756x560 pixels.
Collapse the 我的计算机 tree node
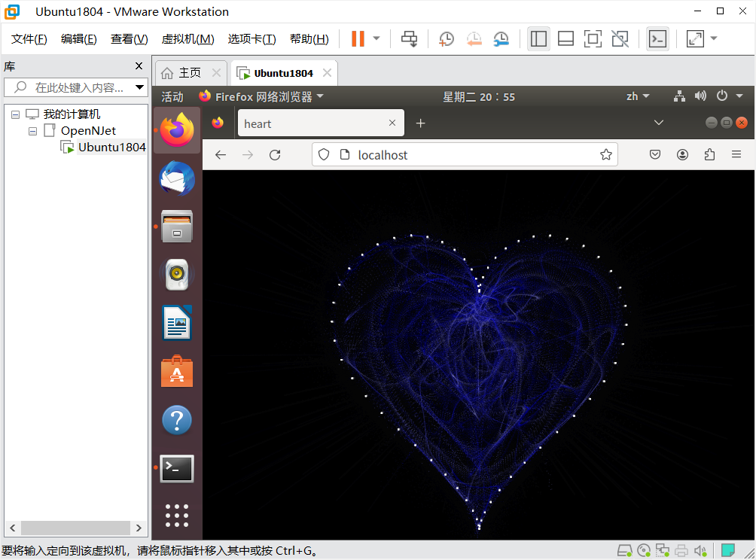point(15,114)
